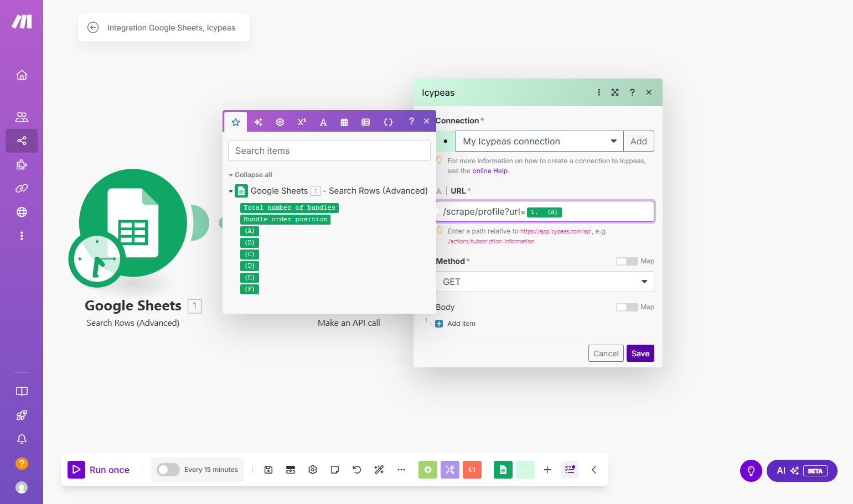This screenshot has height=504, width=853.
Task: Add a favorite with the plus icon
Action: point(547,470)
